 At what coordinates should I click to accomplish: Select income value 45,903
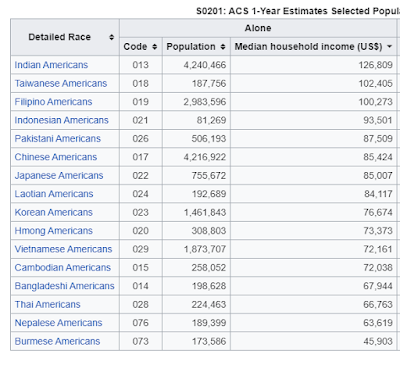(378, 341)
